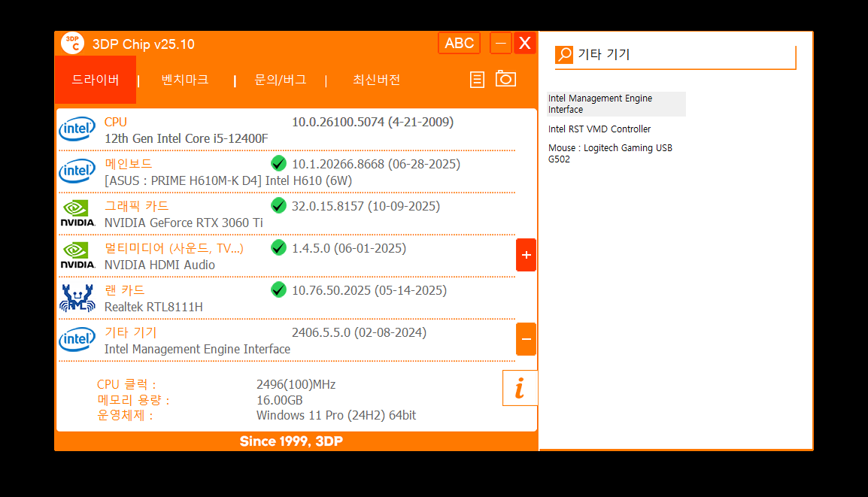Select Intel RST VMD Controller in list
Viewport: 868px width, 497px height.
[599, 129]
